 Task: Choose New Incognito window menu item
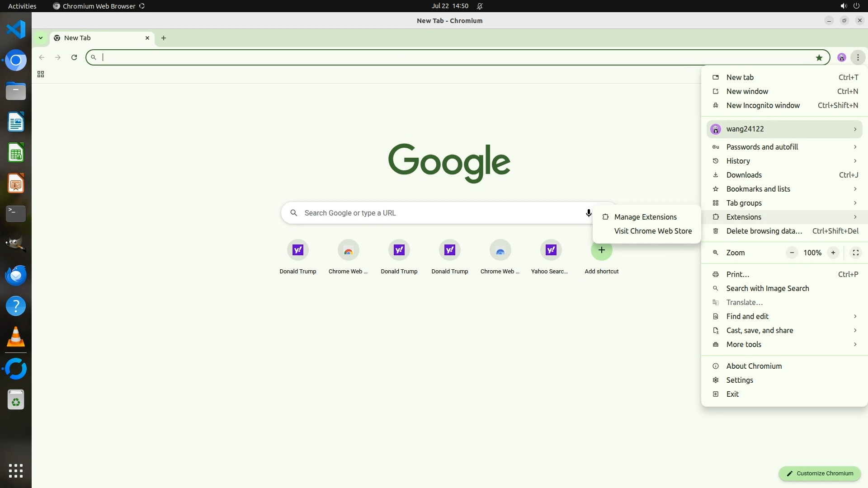tap(763, 105)
